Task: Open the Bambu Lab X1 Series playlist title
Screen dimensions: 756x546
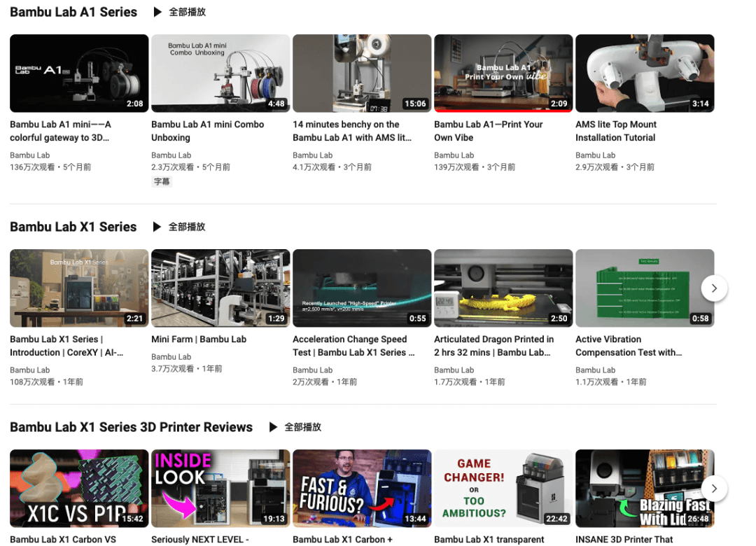Action: pos(73,227)
